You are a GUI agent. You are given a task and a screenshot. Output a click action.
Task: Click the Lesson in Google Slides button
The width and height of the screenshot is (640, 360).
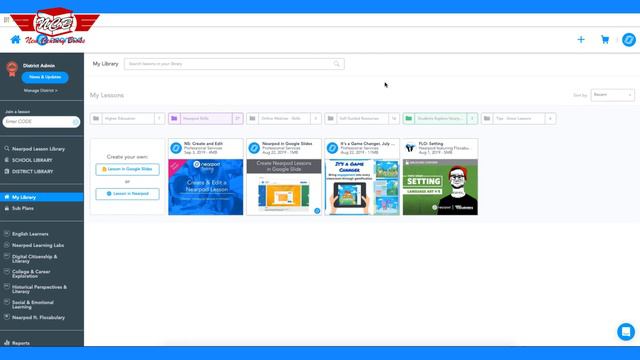point(127,169)
